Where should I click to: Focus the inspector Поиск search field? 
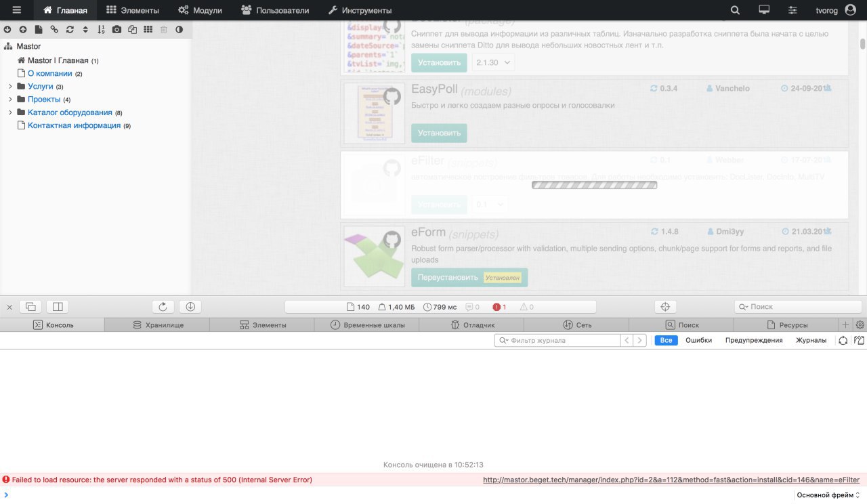point(798,307)
